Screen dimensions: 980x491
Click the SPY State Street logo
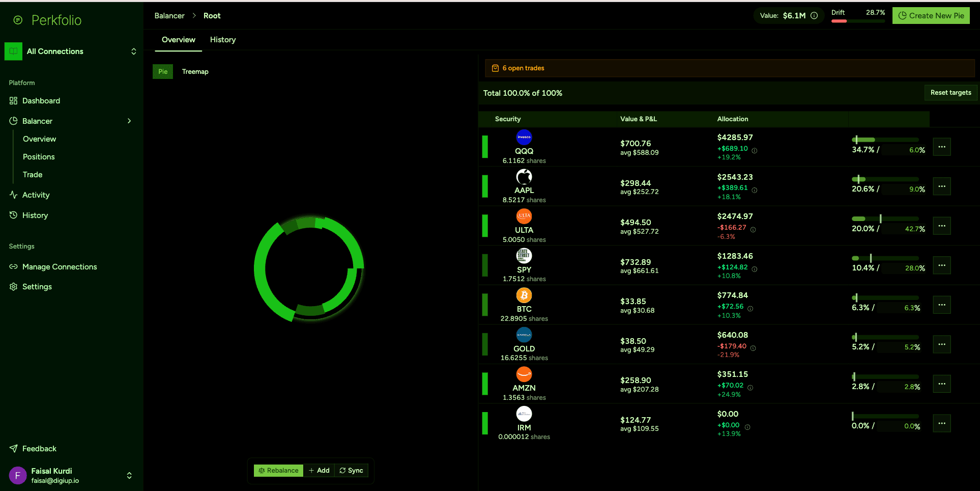click(x=524, y=256)
